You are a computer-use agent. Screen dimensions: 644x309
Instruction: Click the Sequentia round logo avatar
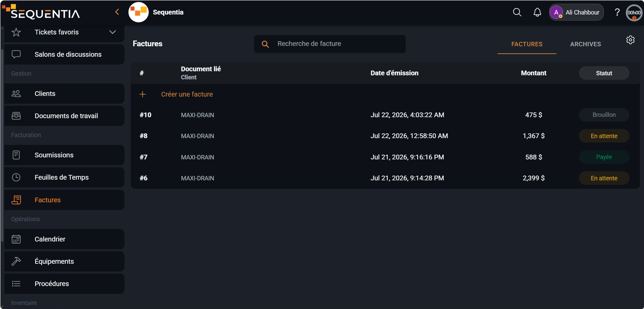tap(139, 12)
